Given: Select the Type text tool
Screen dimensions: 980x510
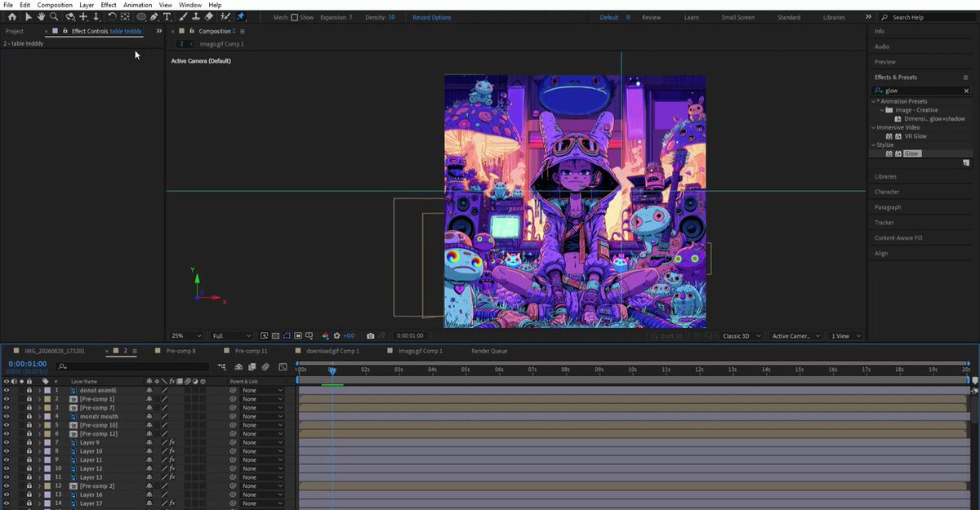Looking at the screenshot, I should [167, 16].
